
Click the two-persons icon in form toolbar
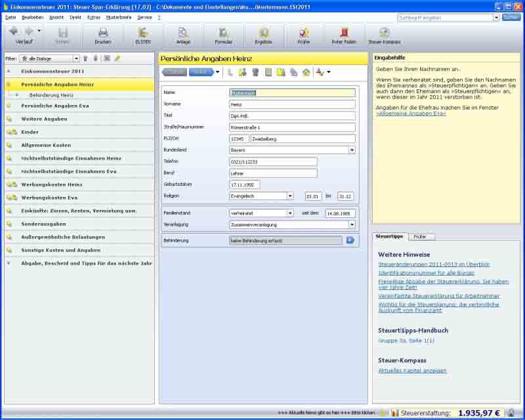[x=243, y=72]
